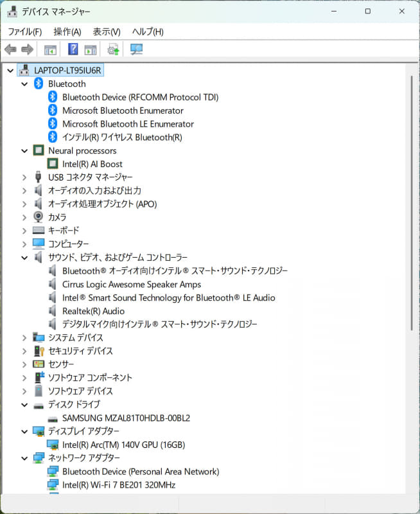Viewport: 420px width, 514px height.
Task: Minimize the Device Manager window
Action: (334, 12)
